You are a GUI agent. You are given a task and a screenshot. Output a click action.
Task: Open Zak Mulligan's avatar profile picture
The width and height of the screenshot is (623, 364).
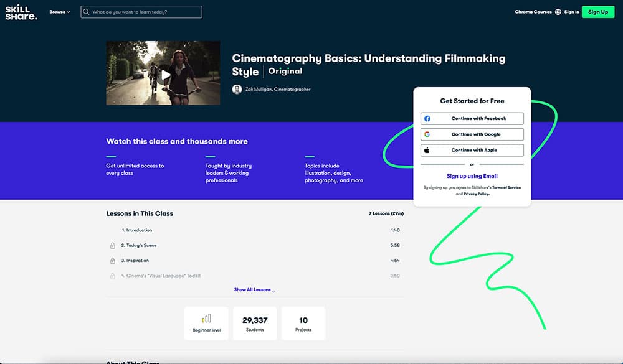click(x=237, y=90)
